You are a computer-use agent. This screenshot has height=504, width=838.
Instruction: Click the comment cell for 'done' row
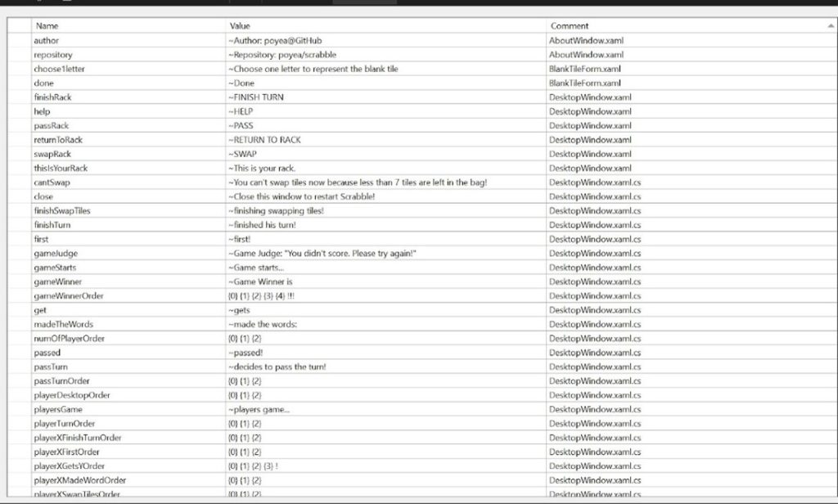(585, 83)
